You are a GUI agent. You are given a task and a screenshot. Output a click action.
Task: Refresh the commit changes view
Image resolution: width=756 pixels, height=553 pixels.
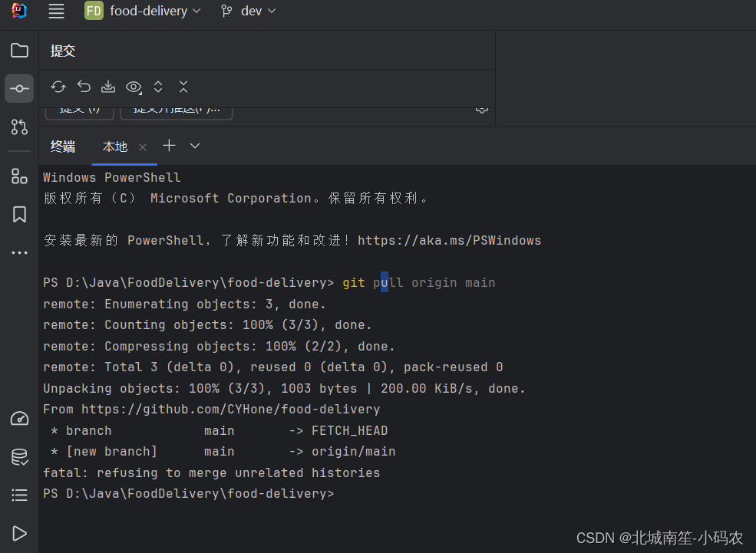[x=58, y=87]
